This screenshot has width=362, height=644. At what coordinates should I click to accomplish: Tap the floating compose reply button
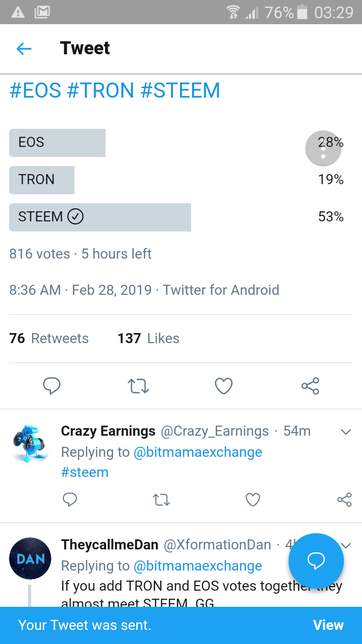click(316, 560)
